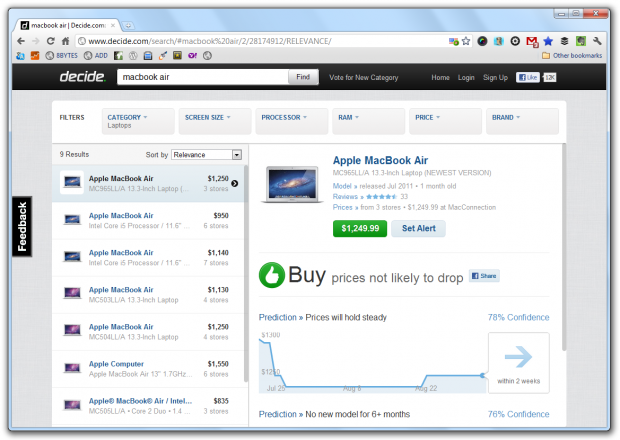Open thumbnail of $950 MacBook Air result
Image resolution: width=620 pixels, height=440 pixels.
pos(72,220)
